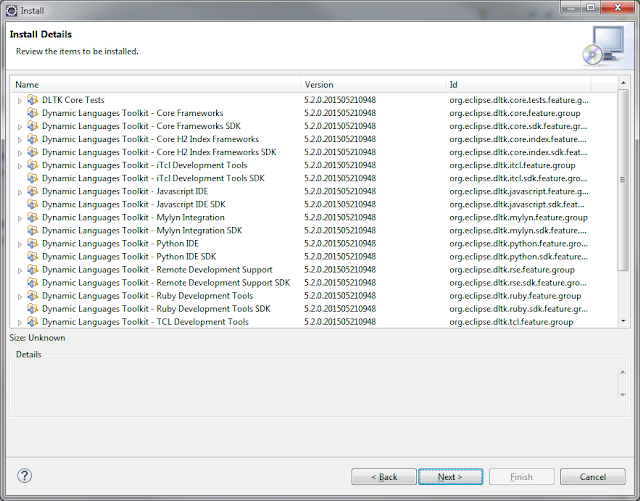This screenshot has width=640, height=501.
Task: Click the feature list scrollbar down arrow
Action: coord(623,321)
